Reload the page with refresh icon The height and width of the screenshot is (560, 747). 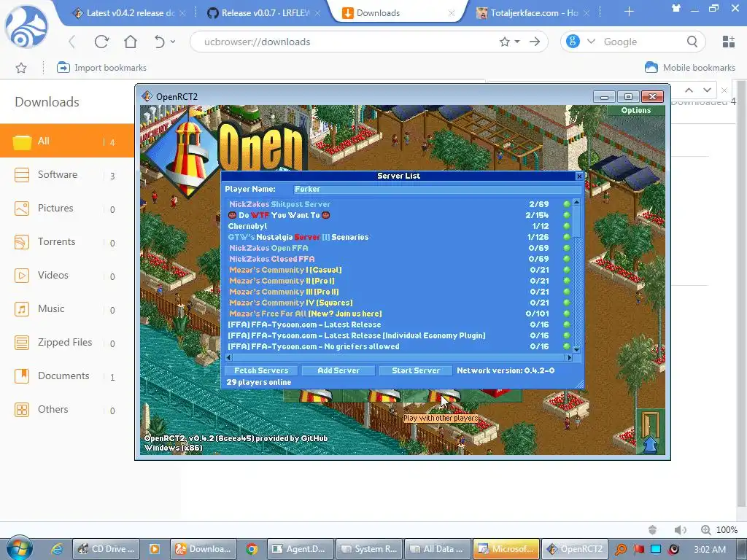101,42
